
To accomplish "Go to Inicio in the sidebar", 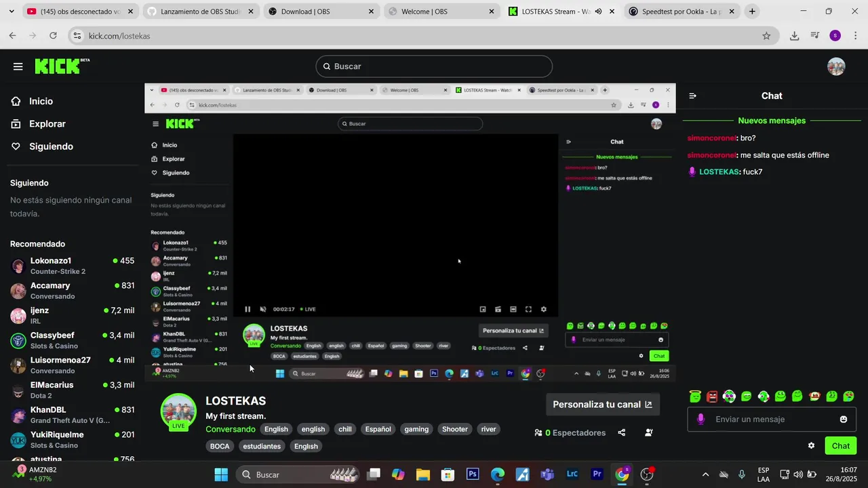I will (41, 101).
